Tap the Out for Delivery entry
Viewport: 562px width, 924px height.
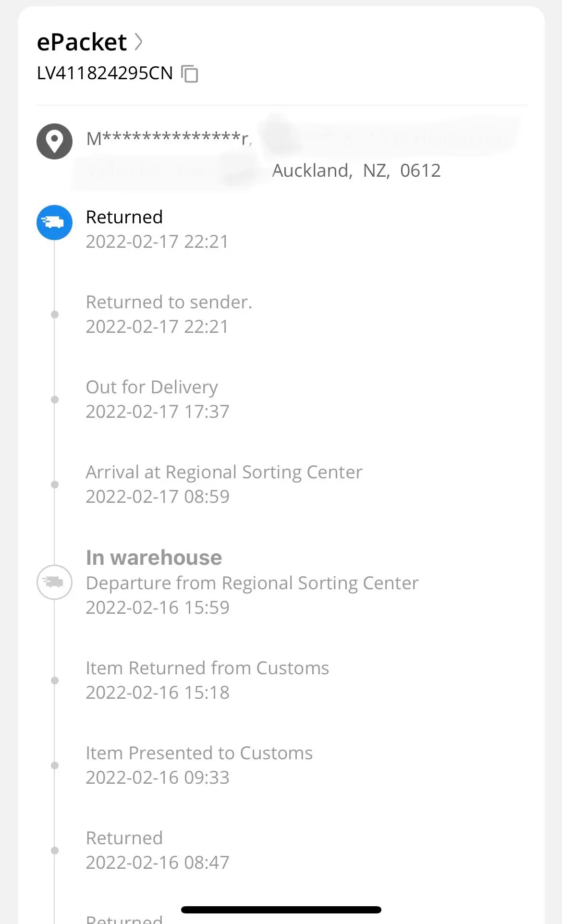pyautogui.click(x=152, y=387)
